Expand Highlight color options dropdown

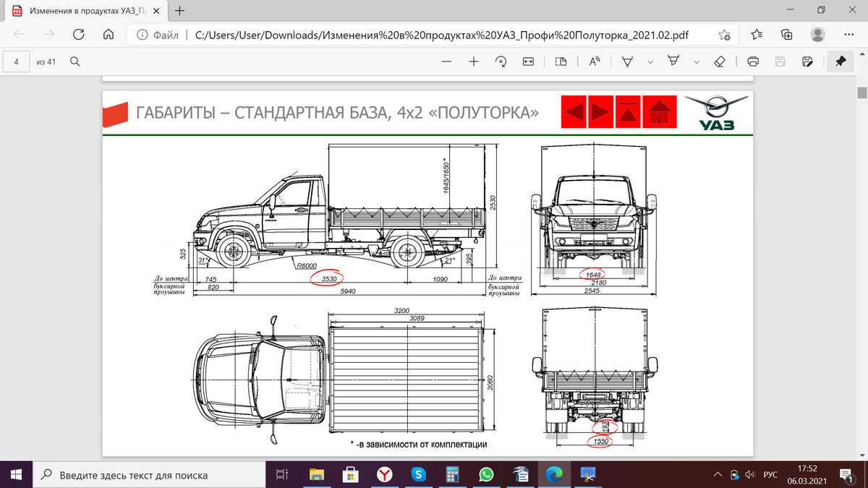tap(696, 62)
